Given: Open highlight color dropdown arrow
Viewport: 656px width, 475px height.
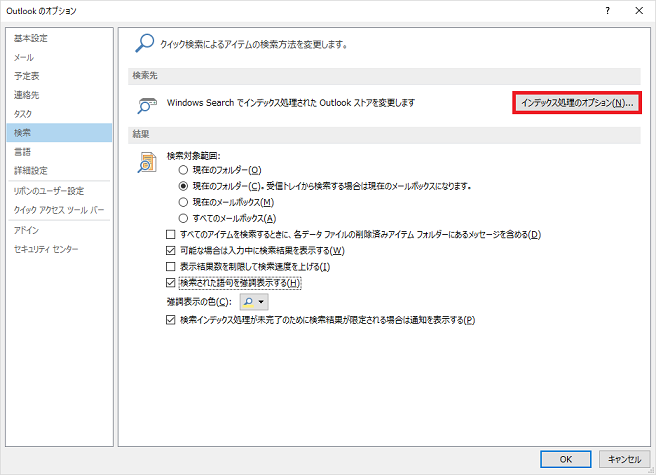Looking at the screenshot, I should point(261,302).
